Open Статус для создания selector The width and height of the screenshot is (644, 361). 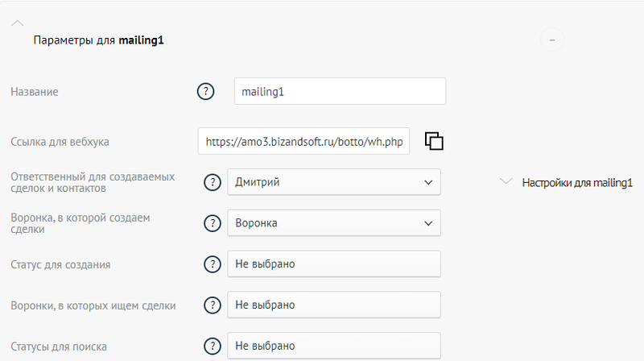click(x=334, y=264)
